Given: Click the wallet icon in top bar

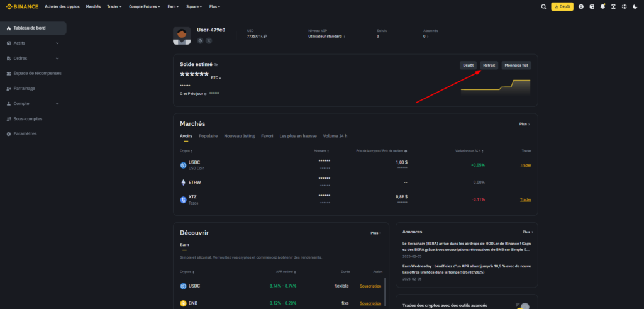Looking at the screenshot, I should tap(592, 6).
